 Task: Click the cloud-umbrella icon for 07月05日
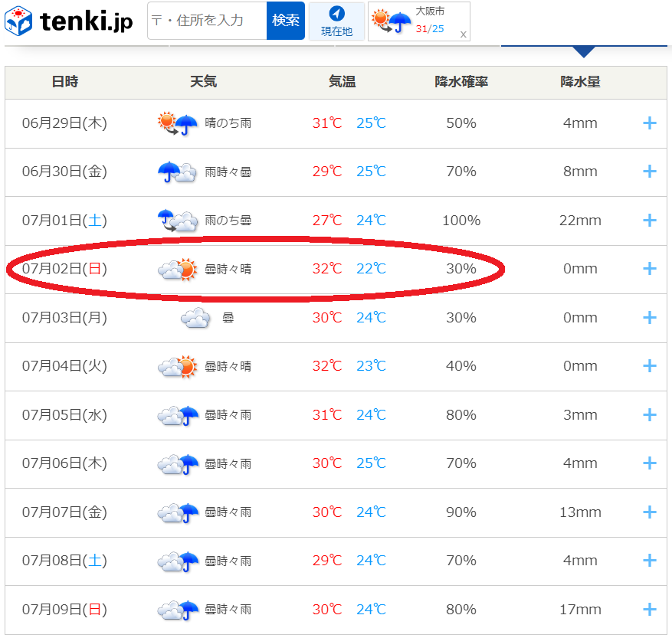(178, 415)
